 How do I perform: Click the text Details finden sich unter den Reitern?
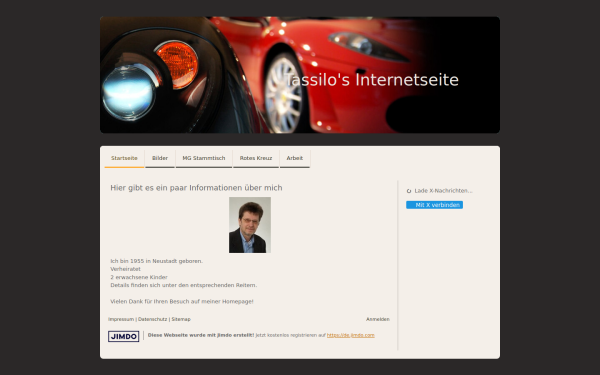pyautogui.click(x=184, y=285)
